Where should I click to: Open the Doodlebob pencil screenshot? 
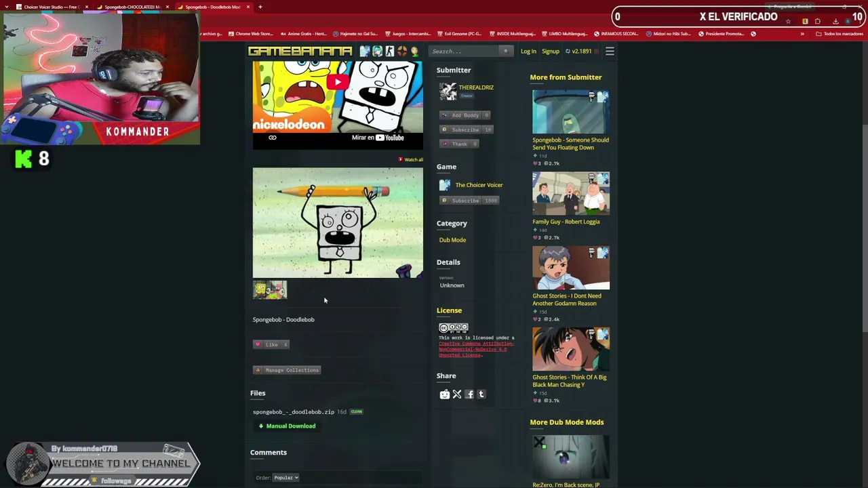point(338,223)
